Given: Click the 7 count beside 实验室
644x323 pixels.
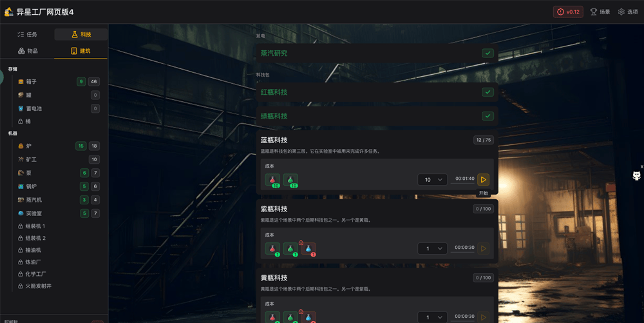Looking at the screenshot, I should 95,213.
